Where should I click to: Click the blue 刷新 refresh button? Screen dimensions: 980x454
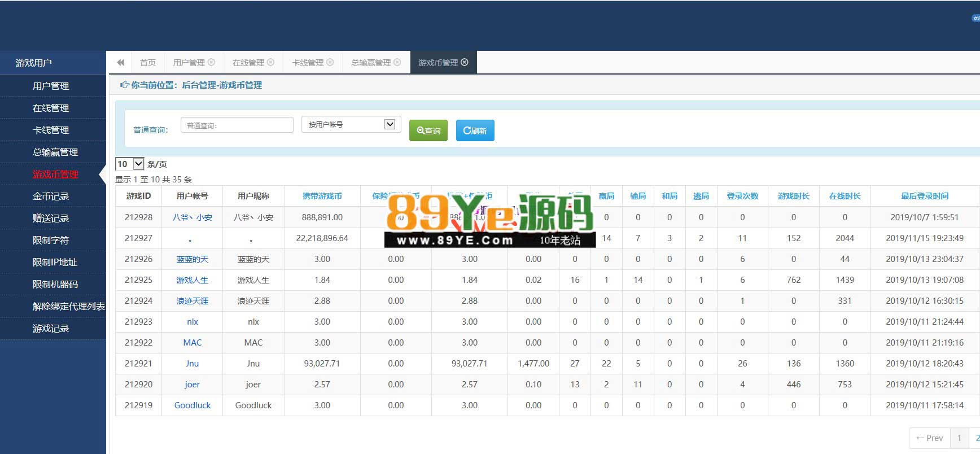[x=475, y=130]
